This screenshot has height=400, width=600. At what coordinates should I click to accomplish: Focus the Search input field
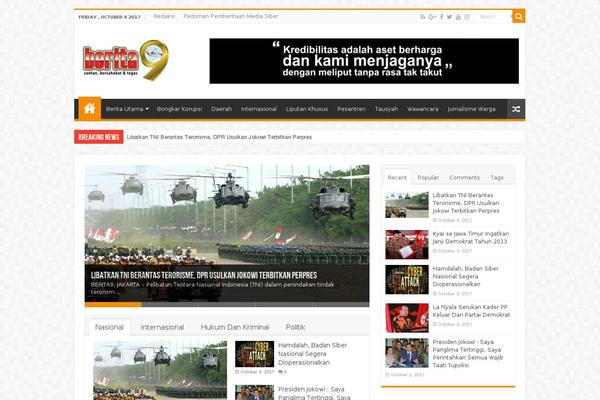tap(494, 17)
